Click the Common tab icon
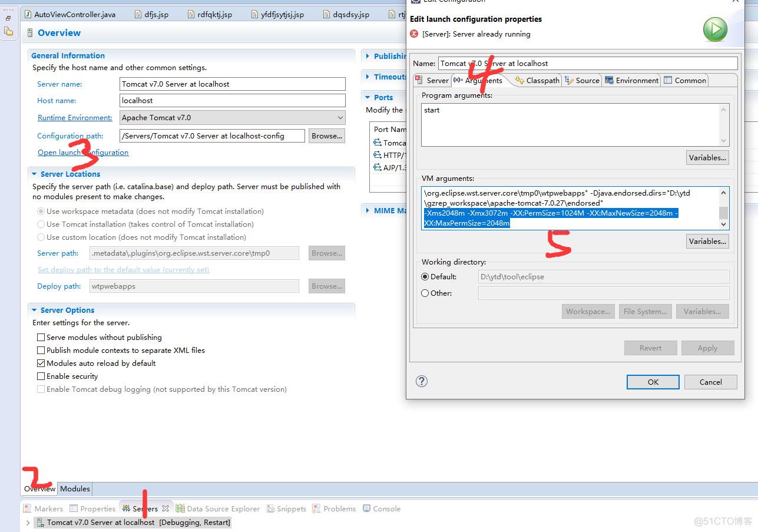The width and height of the screenshot is (758, 532). (x=668, y=80)
